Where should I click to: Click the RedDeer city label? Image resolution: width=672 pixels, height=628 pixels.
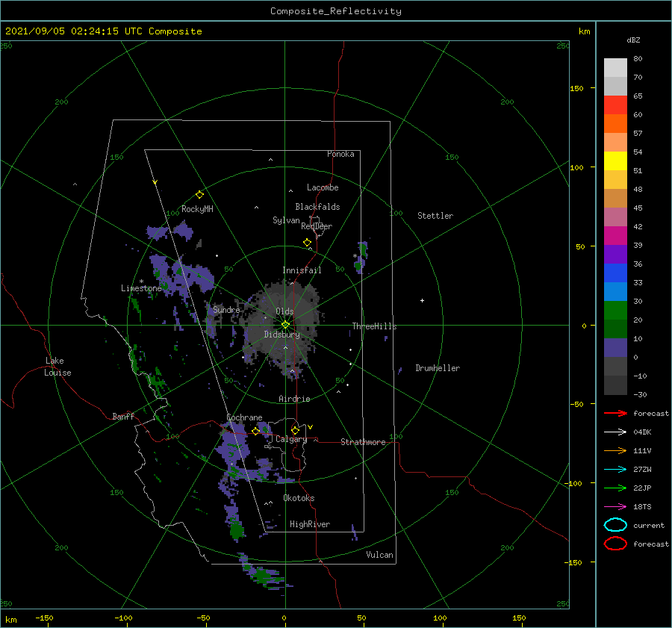click(317, 226)
